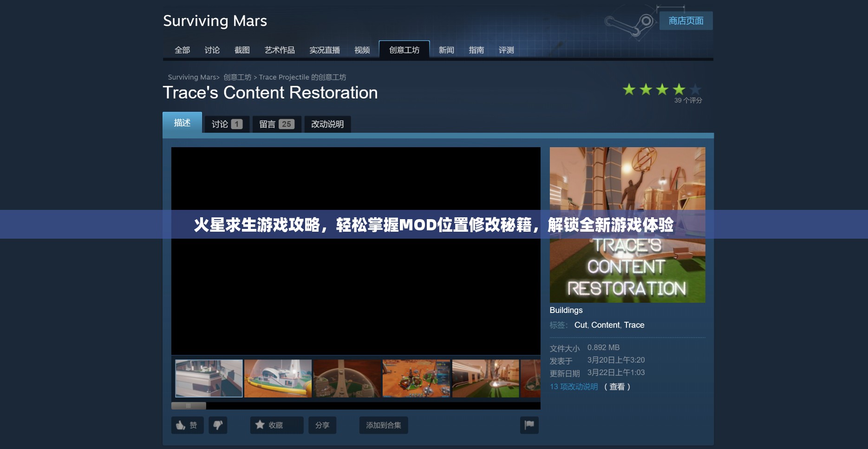Click Trace Projectile 的创意工坊 breadcrumb link
The width and height of the screenshot is (868, 449).
[302, 77]
